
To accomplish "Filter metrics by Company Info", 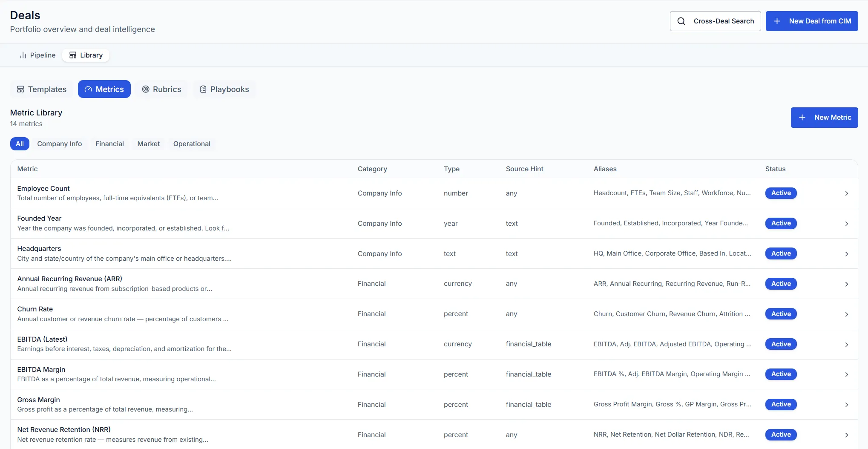I will coord(59,144).
